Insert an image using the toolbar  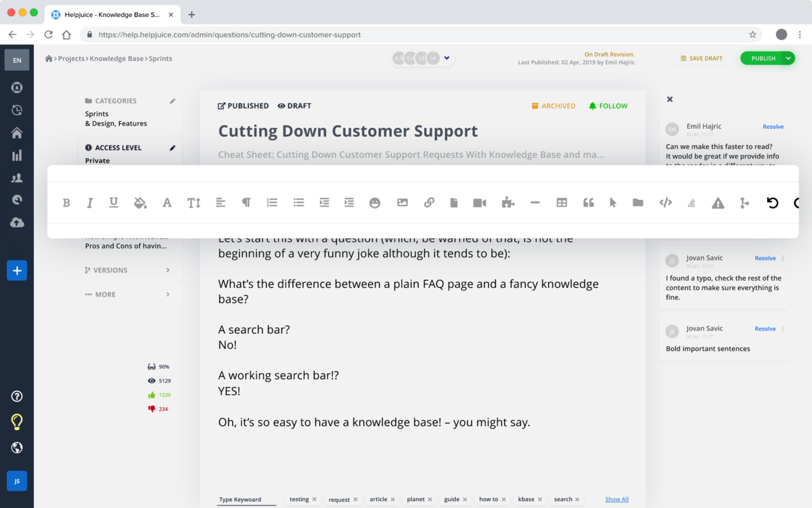(403, 203)
